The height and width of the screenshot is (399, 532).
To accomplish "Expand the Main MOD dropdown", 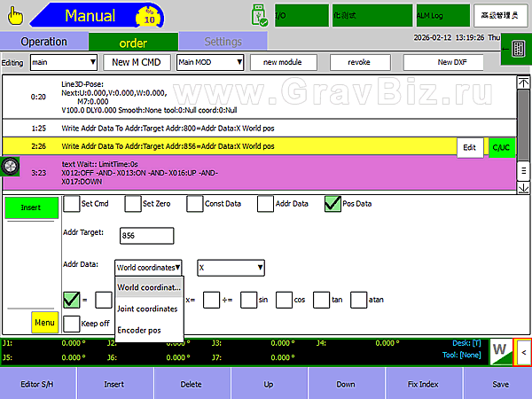I will [209, 62].
